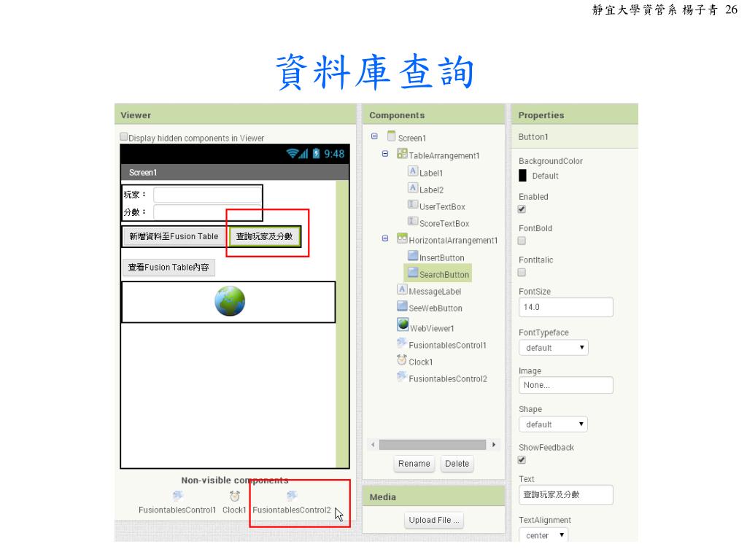Click the Clock1 icon in Components list

(402, 360)
